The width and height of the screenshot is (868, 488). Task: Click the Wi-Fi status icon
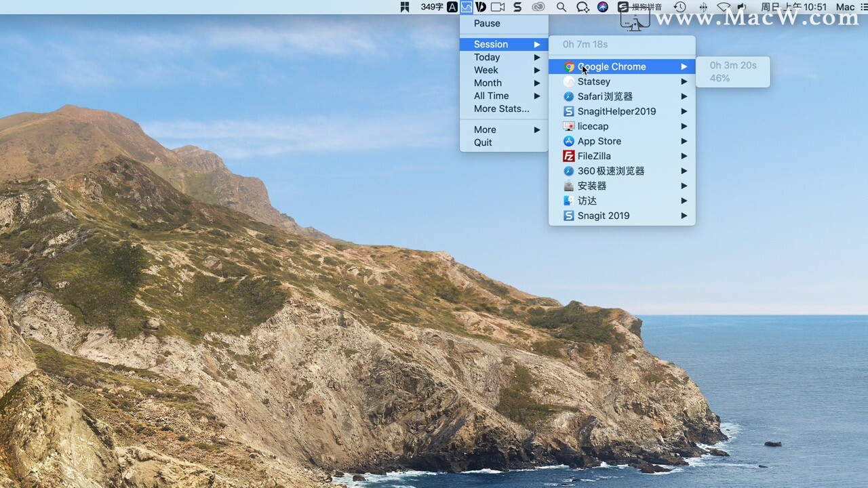pos(724,7)
